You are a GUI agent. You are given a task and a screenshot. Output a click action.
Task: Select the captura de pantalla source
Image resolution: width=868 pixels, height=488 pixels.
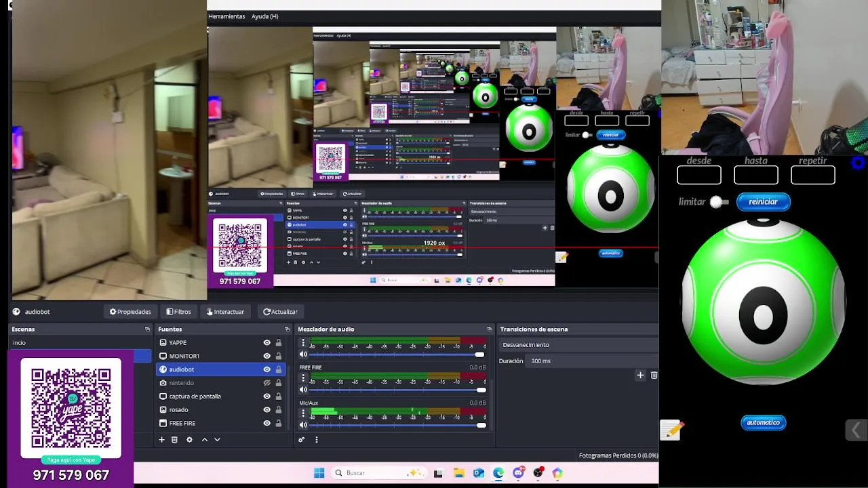[x=210, y=396]
